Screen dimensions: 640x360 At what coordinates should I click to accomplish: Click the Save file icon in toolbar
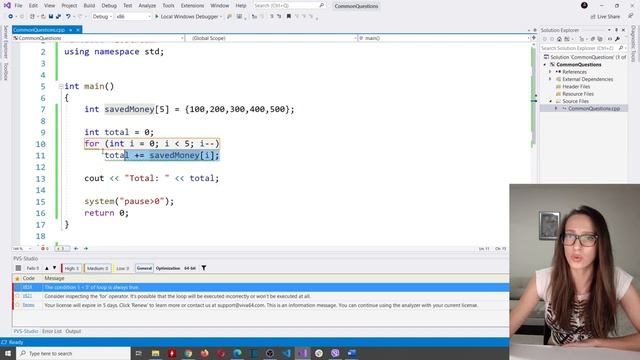[x=51, y=17]
